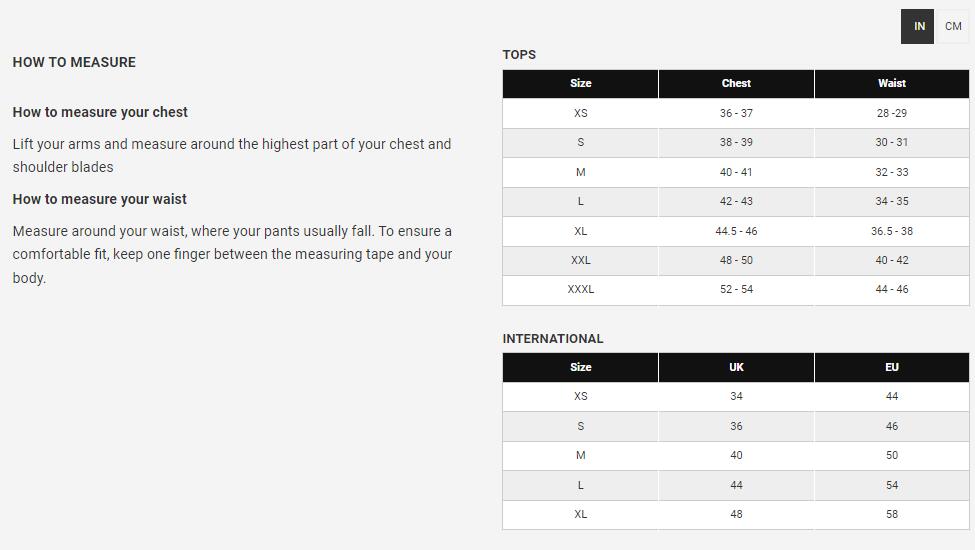975x550 pixels.
Task: Switch units to inches (IN)
Action: [918, 27]
